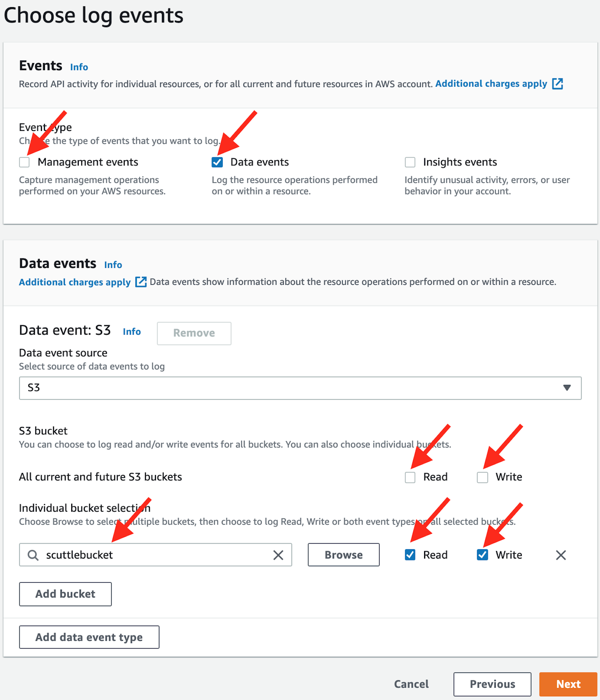Uncheck the Data events checkbox
This screenshot has width=600, height=700.
[217, 162]
